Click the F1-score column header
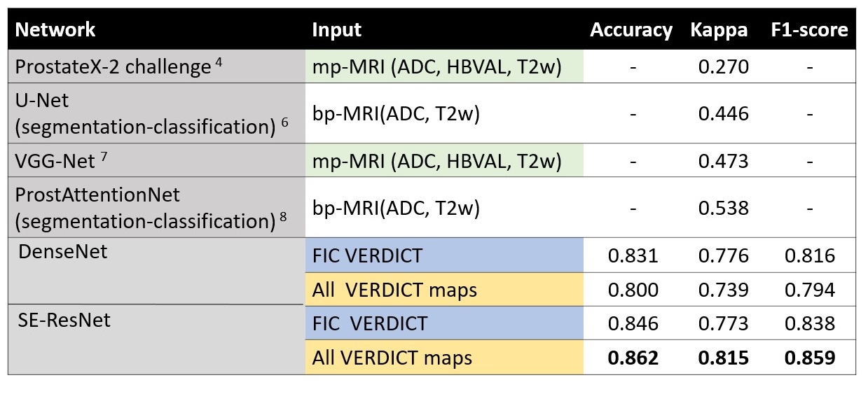The image size is (868, 394). pyautogui.click(x=809, y=30)
